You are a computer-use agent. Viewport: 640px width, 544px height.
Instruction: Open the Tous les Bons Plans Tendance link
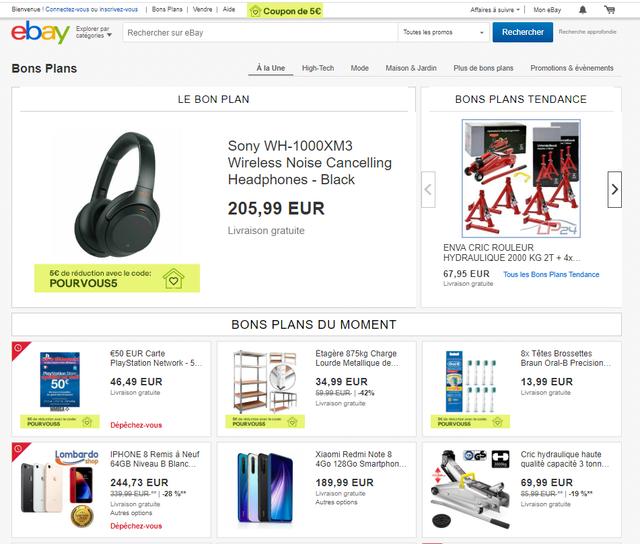[x=551, y=274]
